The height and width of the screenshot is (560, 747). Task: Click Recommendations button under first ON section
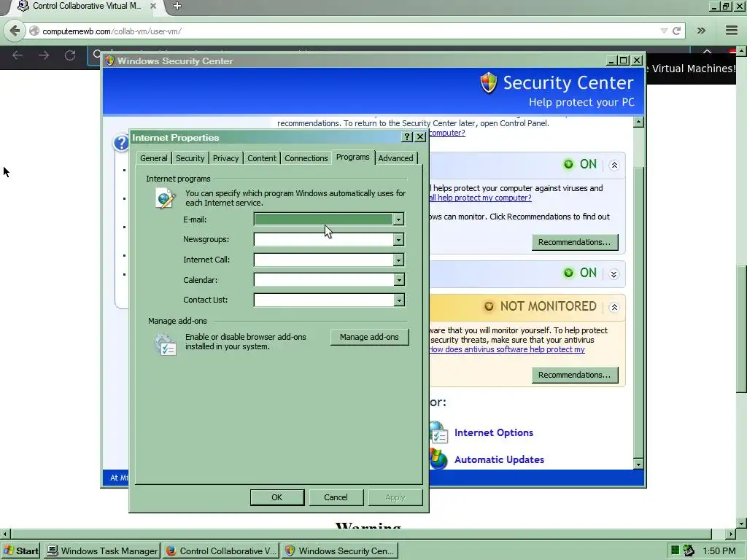coord(574,242)
